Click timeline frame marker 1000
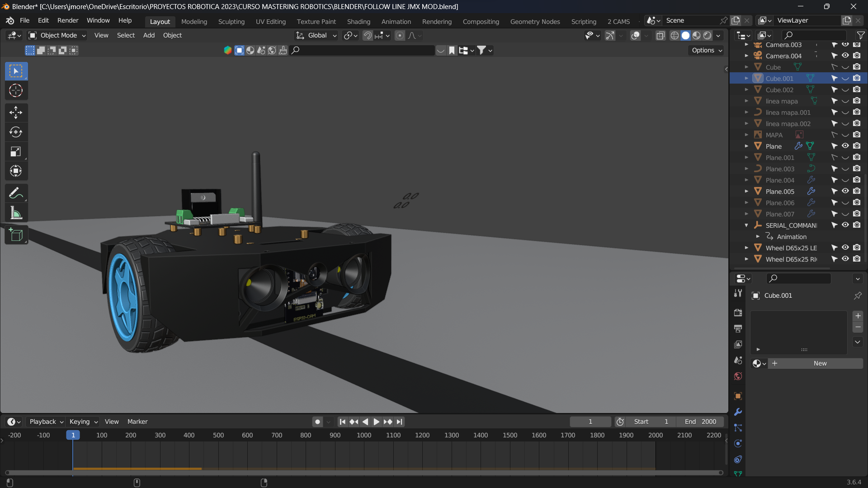 pos(364,435)
